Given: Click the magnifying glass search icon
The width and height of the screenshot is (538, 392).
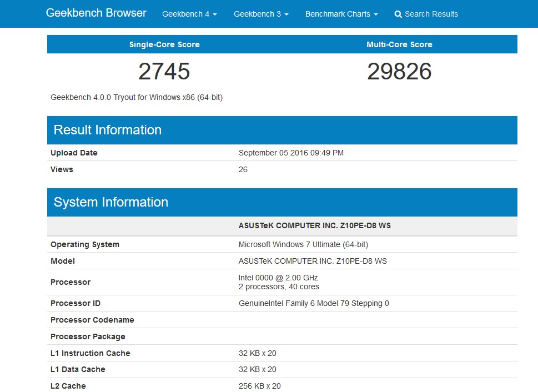Looking at the screenshot, I should tap(398, 14).
